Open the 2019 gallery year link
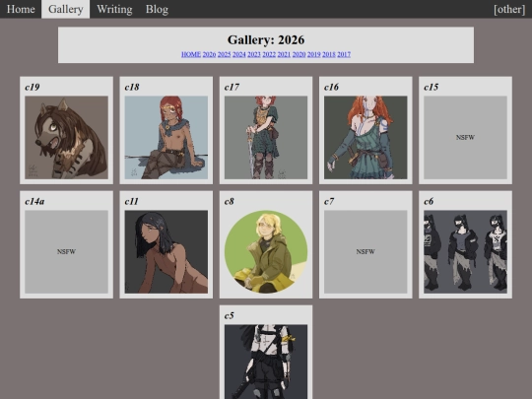This screenshot has width=532, height=399. [314, 54]
